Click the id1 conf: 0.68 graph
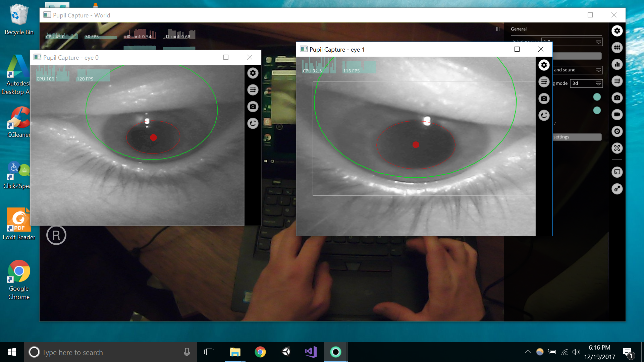The height and width of the screenshot is (362, 644). [x=179, y=35]
